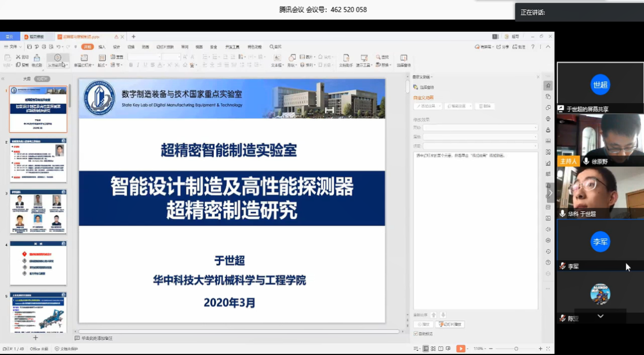Viewport: 644px width, 355px height.
Task: Open the font name dropdown
Action: tap(145, 57)
